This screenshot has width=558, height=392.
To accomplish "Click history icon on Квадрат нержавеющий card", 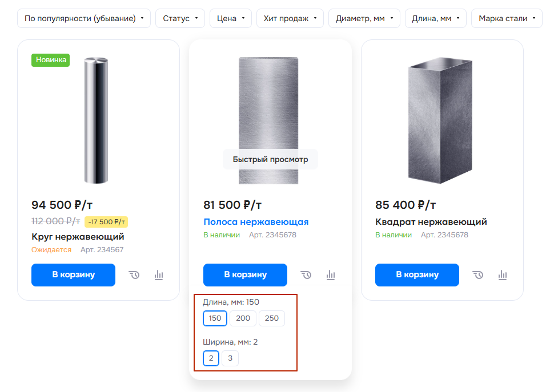I will [478, 274].
